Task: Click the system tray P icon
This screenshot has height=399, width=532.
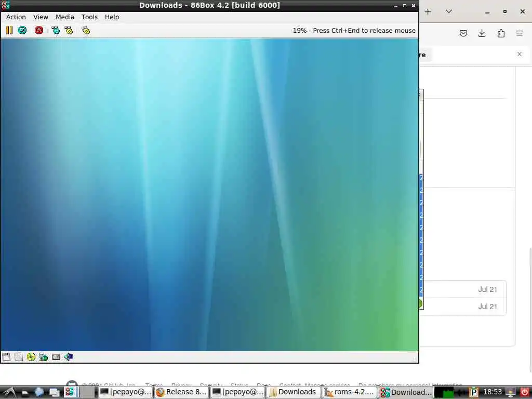Action: [x=473, y=393]
